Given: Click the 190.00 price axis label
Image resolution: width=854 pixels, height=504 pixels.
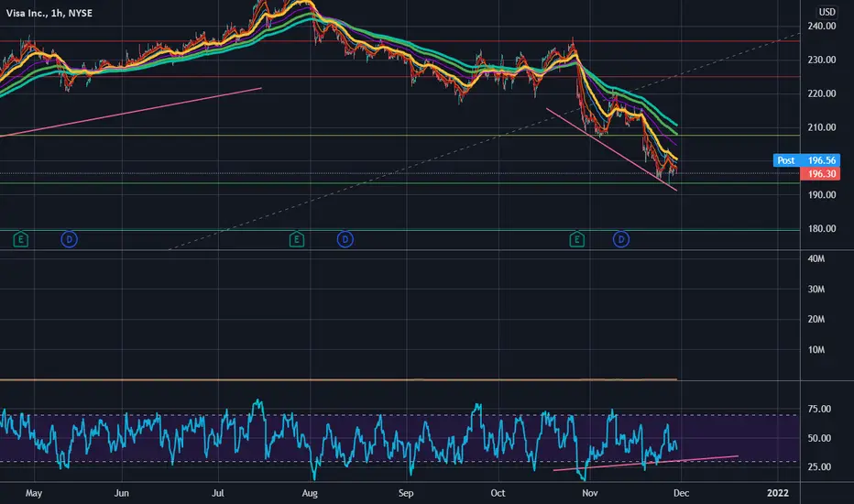Looking at the screenshot, I should coord(822,195).
